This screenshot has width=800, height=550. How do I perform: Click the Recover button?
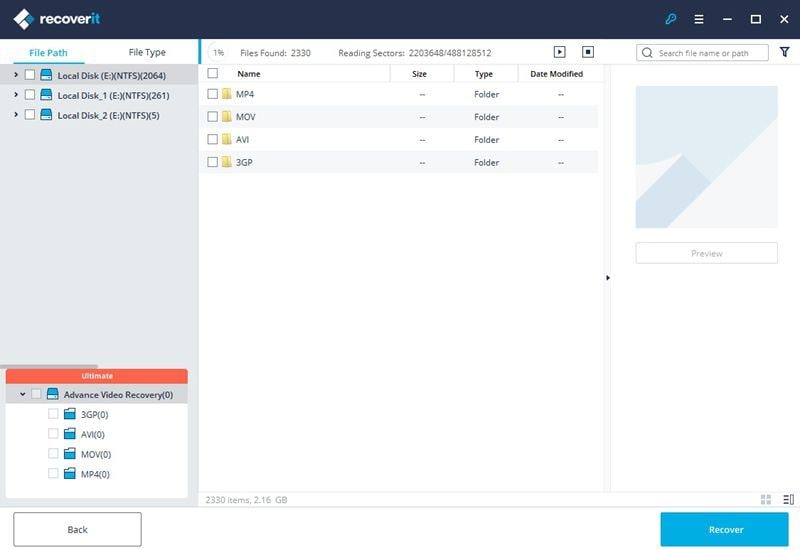tap(725, 530)
